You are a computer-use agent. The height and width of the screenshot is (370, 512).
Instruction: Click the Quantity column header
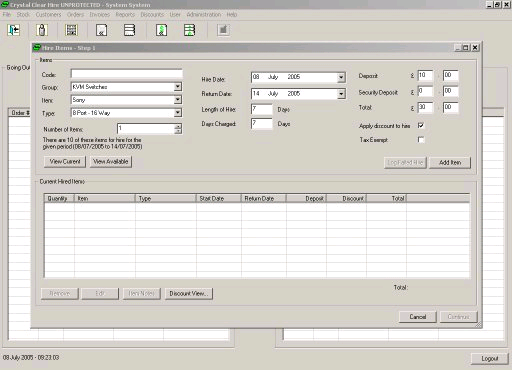pyautogui.click(x=59, y=198)
